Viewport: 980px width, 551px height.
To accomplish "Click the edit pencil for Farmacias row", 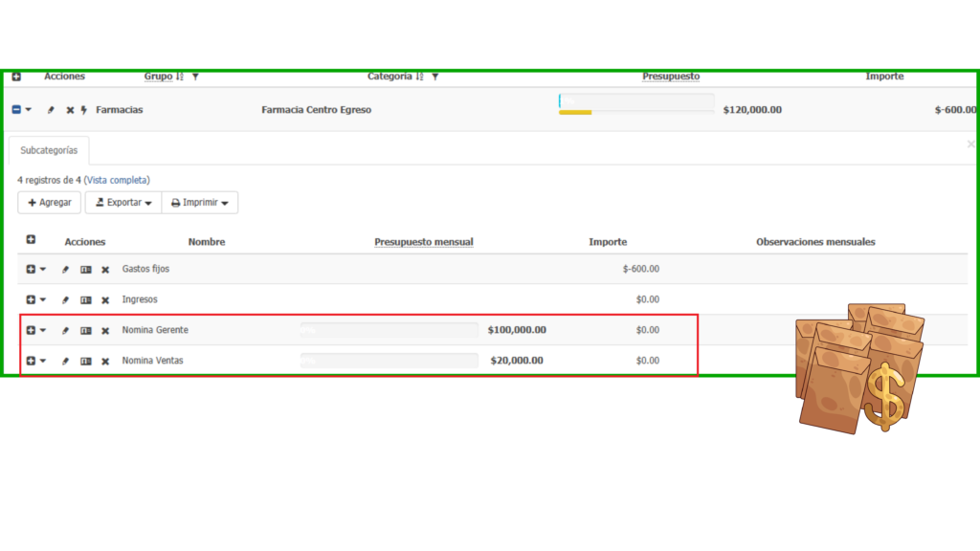I will [x=52, y=110].
